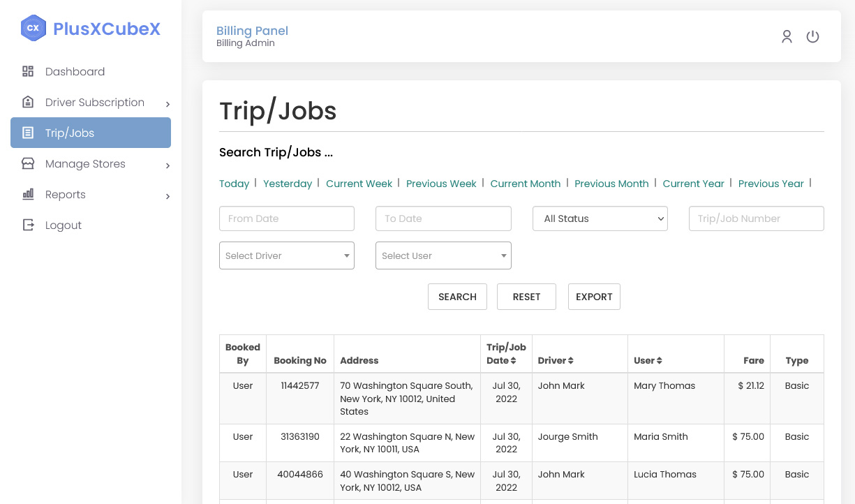
Task: Filter trips by Previous Week
Action: coord(441,184)
